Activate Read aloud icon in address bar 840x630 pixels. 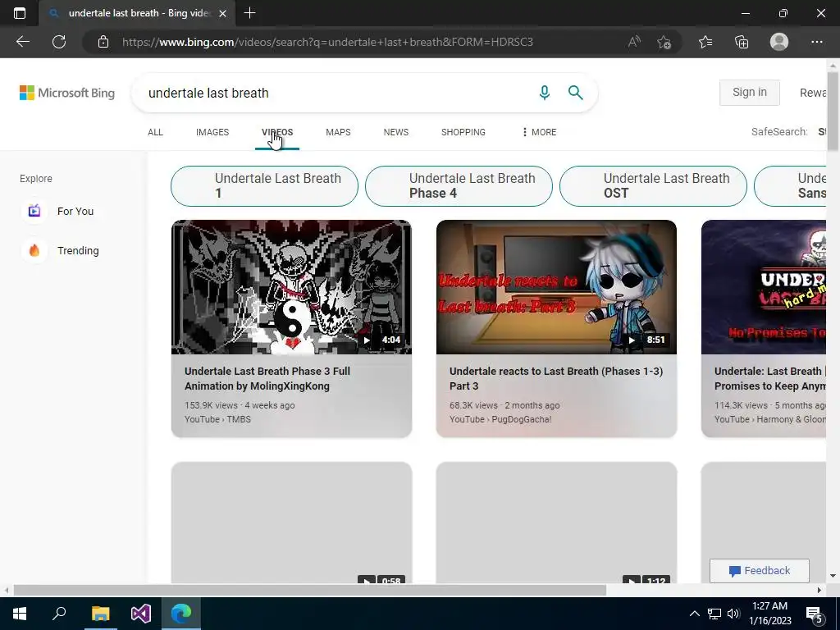coord(634,42)
